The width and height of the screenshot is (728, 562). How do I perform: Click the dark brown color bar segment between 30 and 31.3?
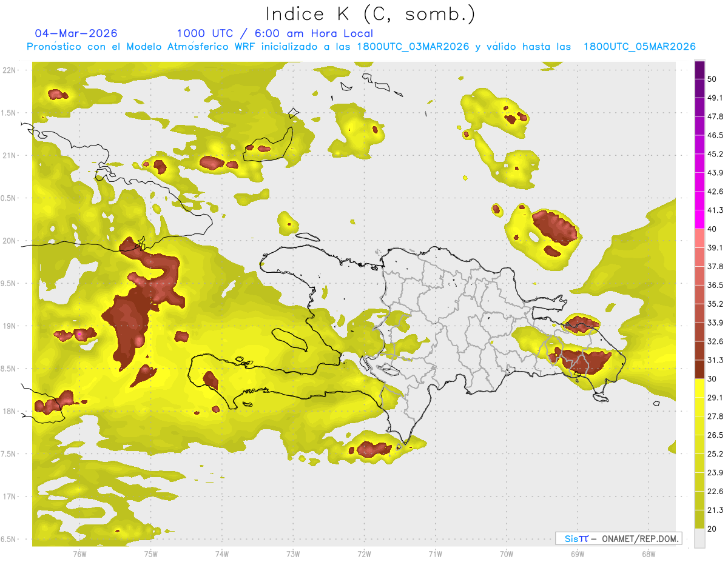(699, 369)
